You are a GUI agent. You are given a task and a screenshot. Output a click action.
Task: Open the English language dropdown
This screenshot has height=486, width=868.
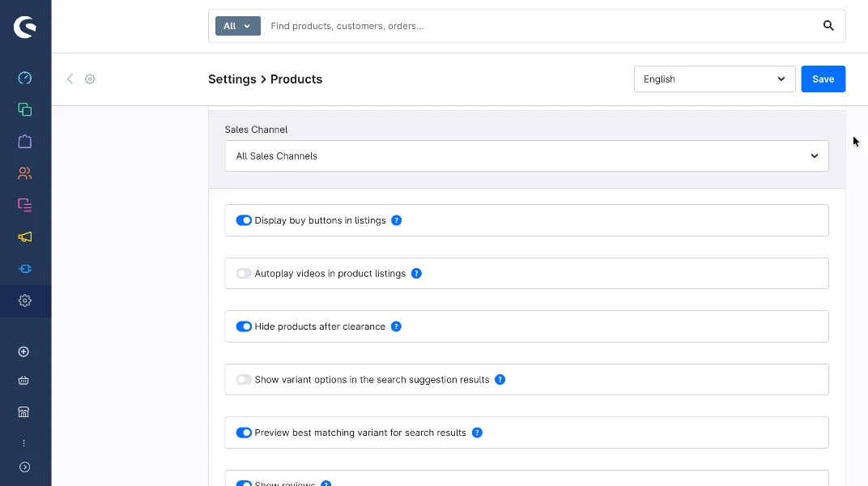[715, 79]
